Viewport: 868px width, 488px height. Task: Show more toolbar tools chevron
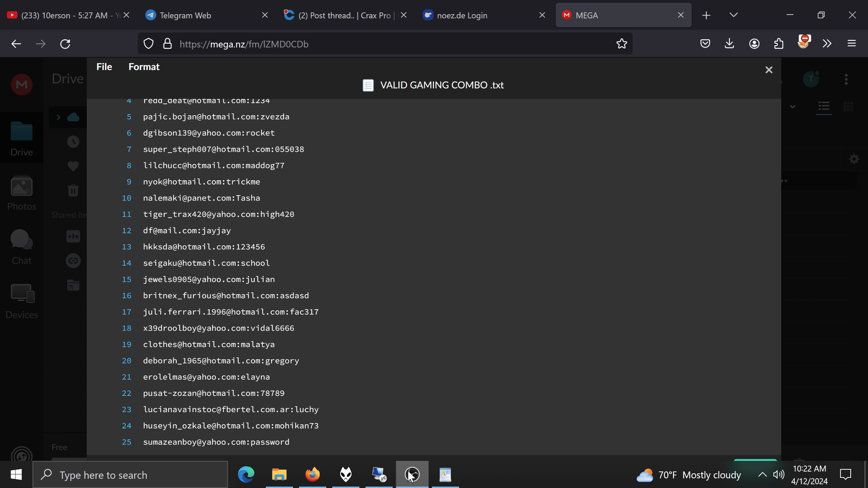pos(827,44)
